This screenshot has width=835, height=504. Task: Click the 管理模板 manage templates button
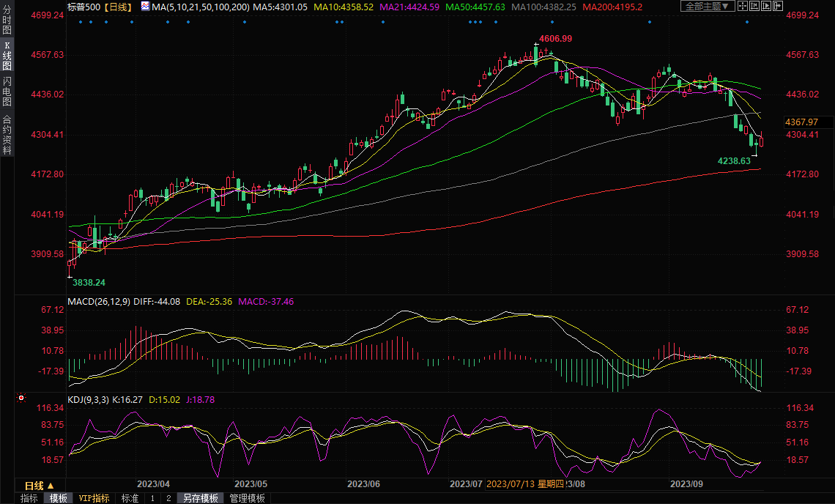coord(248,498)
